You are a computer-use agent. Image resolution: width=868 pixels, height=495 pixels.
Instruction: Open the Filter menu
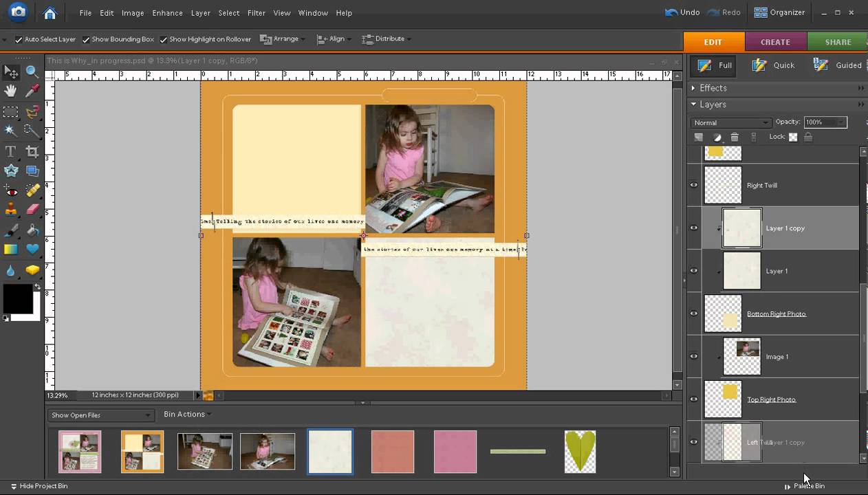[256, 13]
